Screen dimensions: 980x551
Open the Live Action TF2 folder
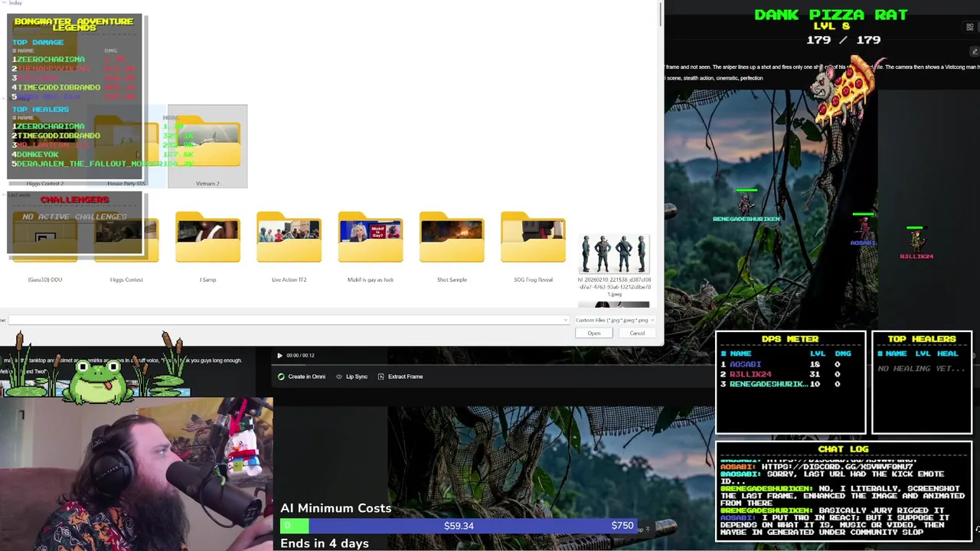click(x=289, y=246)
